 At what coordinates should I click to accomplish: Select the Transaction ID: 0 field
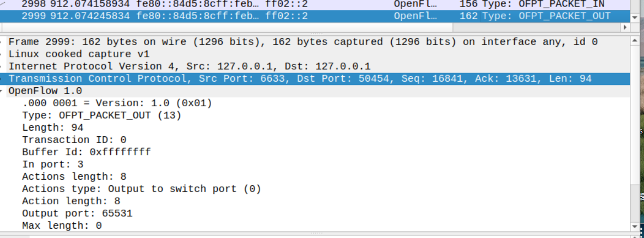(x=74, y=140)
